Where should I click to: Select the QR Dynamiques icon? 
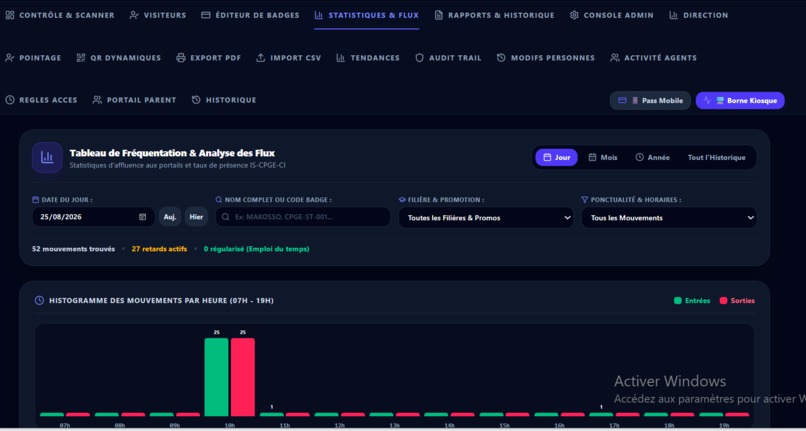click(81, 58)
